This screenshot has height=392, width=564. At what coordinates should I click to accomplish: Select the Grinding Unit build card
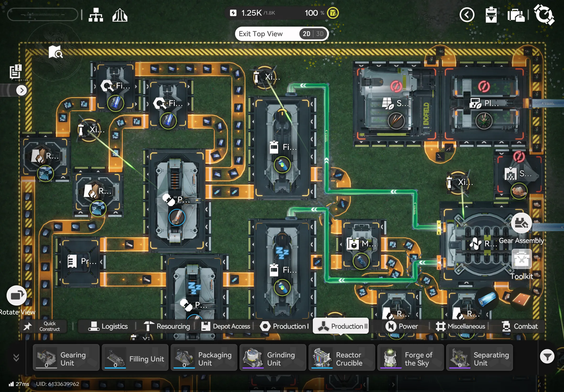(x=273, y=358)
